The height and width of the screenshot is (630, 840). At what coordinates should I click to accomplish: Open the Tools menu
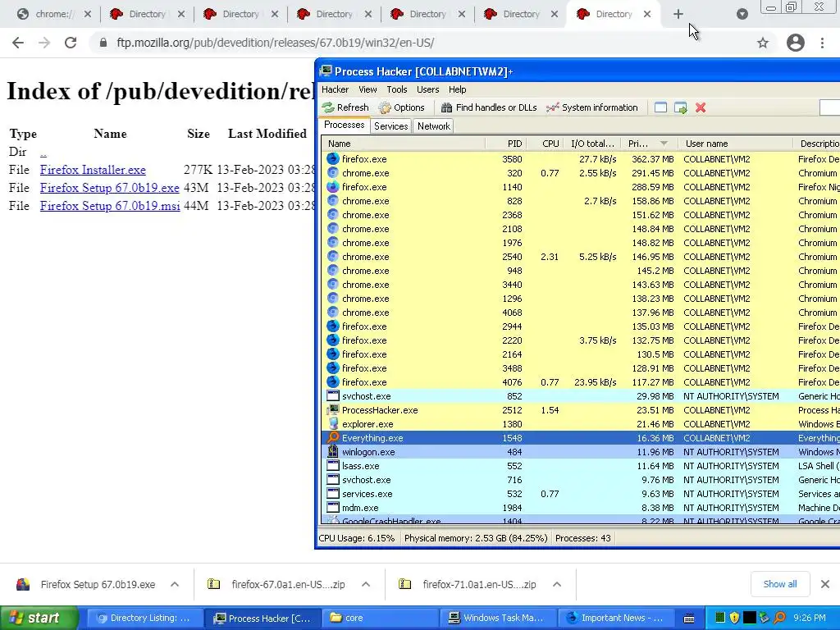coord(397,89)
